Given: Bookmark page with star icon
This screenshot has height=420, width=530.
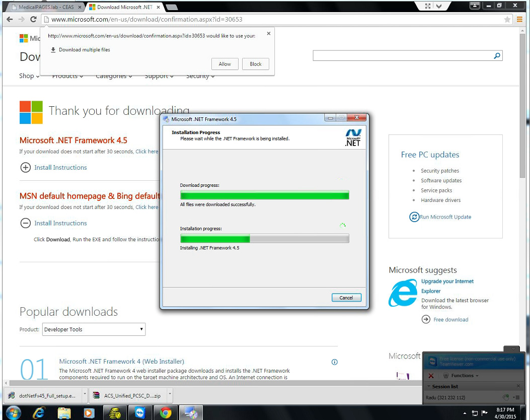Looking at the screenshot, I should coord(507,20).
